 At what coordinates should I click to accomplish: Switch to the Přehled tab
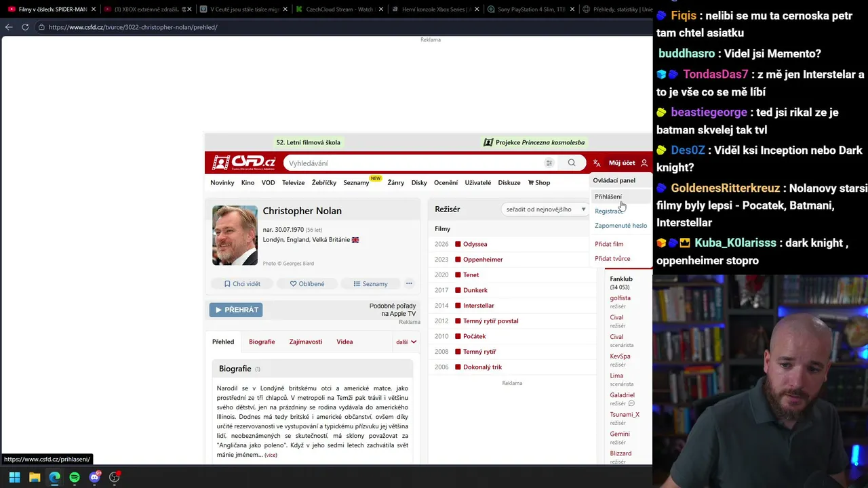(223, 342)
